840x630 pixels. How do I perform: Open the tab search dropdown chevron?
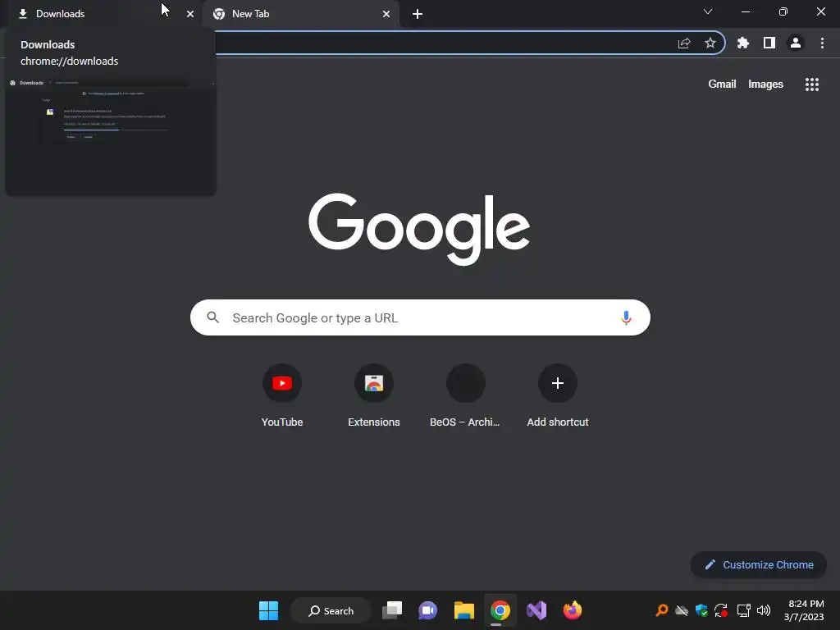[x=708, y=11]
